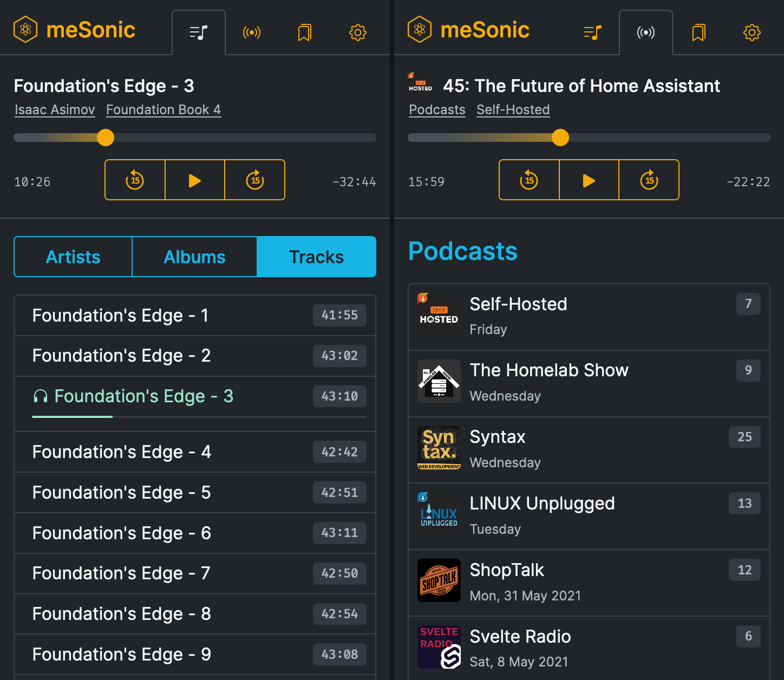This screenshot has height=680, width=784.
Task: Open the Self-Hosted link under episode title
Action: point(513,110)
